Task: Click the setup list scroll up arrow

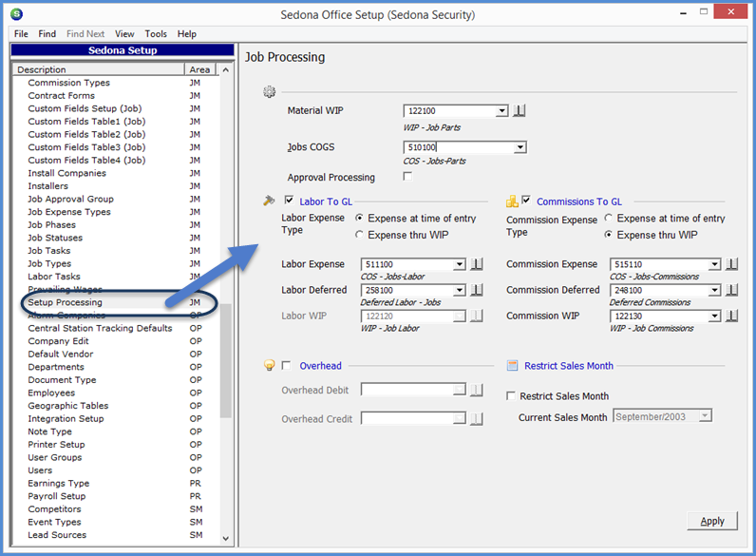Action: click(225, 69)
